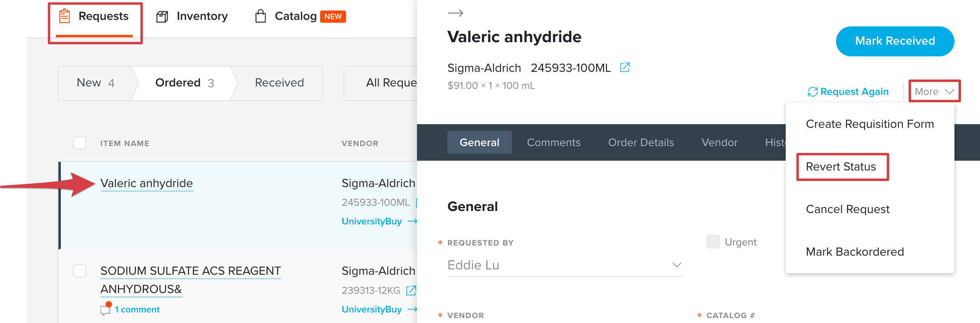The height and width of the screenshot is (323, 980).
Task: Enable the Urgent checkbox
Action: (713, 242)
